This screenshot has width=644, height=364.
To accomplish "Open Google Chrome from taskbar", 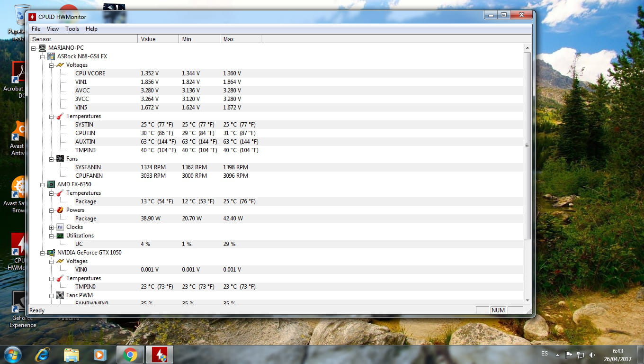I will (130, 355).
